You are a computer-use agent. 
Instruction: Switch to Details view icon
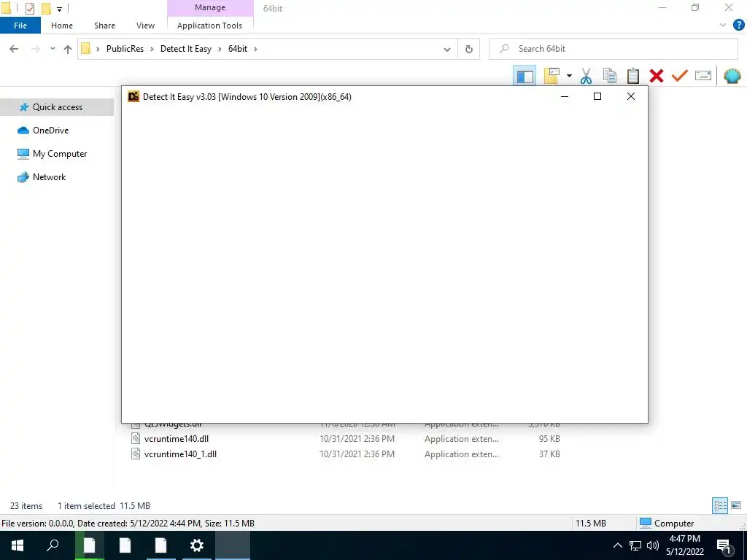pos(720,505)
